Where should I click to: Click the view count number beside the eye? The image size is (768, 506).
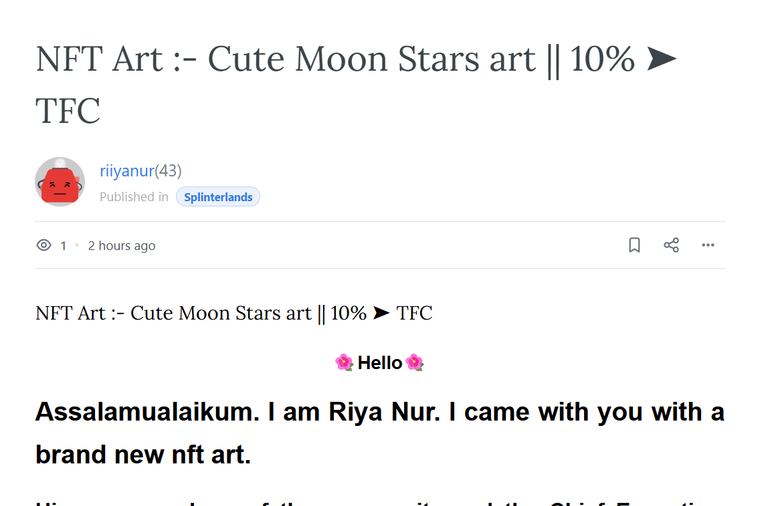tap(63, 245)
